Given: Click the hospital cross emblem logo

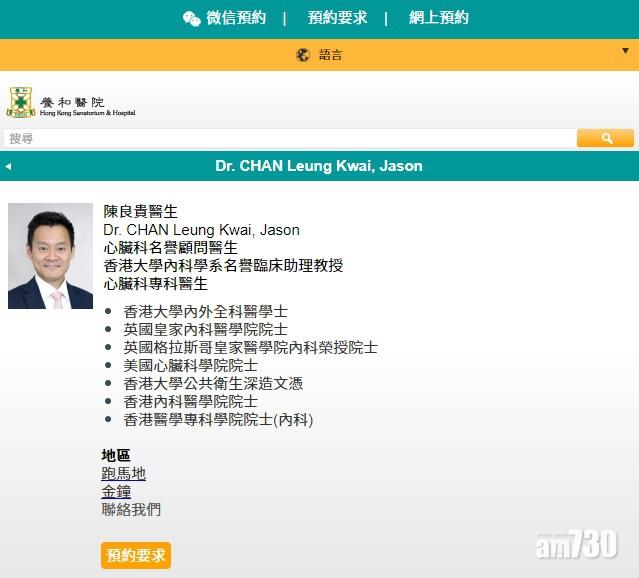Looking at the screenshot, I should [x=21, y=103].
